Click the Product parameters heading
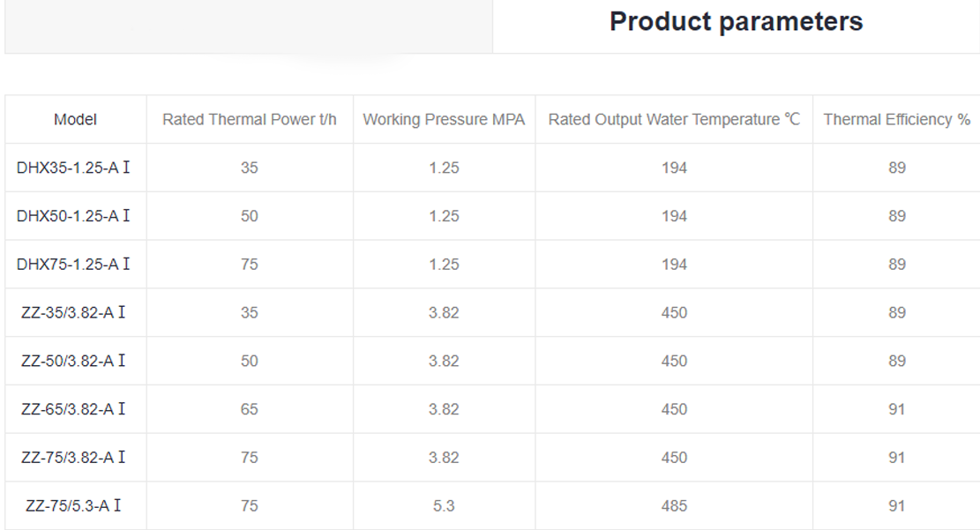 (736, 21)
